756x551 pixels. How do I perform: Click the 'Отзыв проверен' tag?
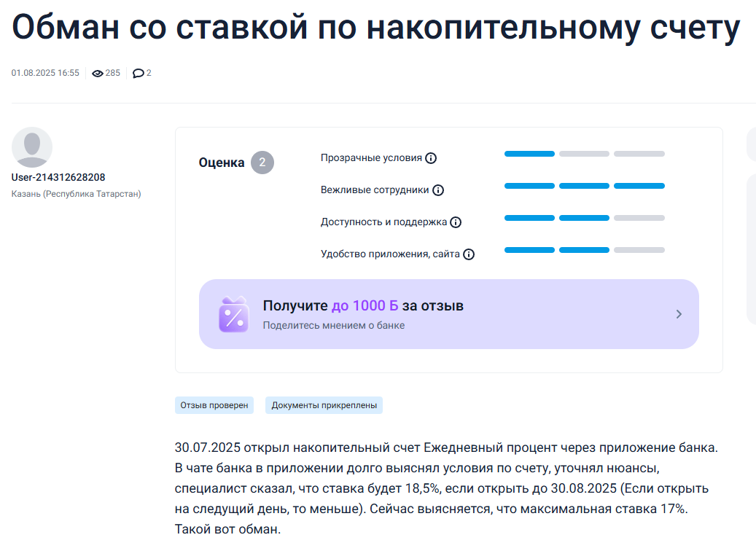pyautogui.click(x=214, y=405)
